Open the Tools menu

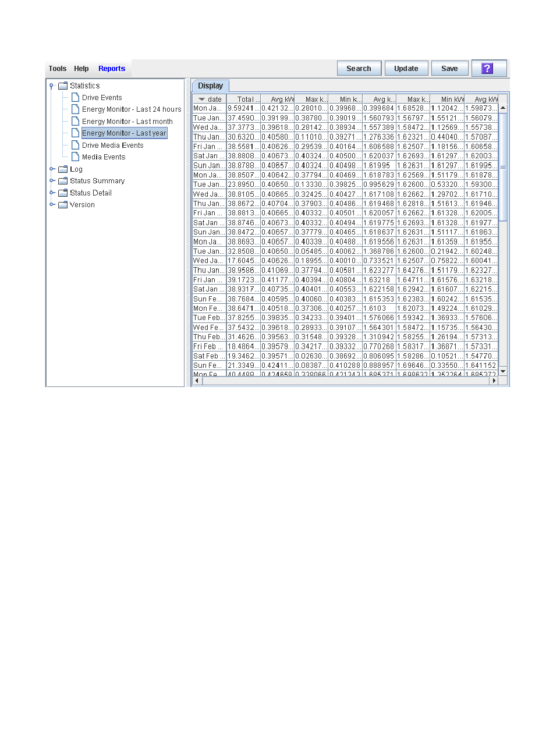[58, 69]
